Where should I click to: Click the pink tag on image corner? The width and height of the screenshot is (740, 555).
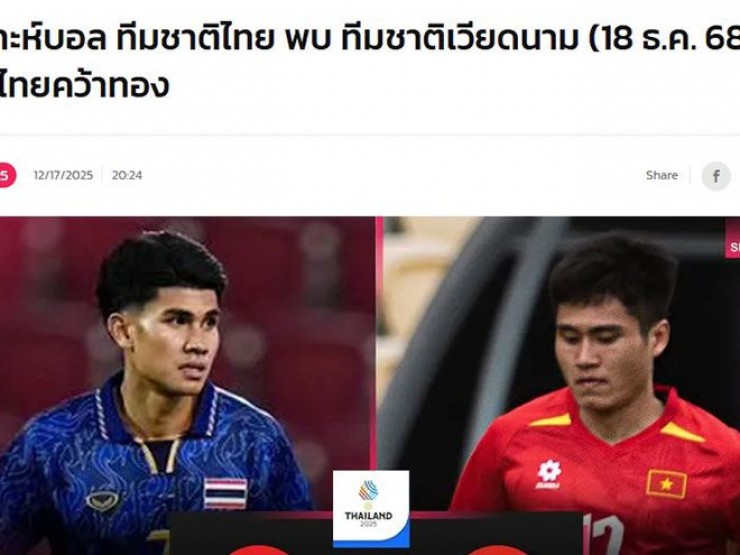click(x=732, y=246)
